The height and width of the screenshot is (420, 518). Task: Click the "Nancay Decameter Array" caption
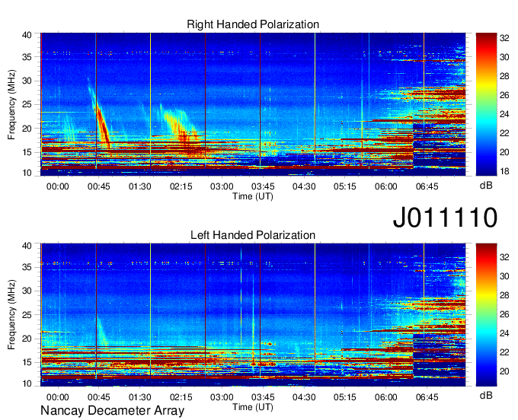112,411
